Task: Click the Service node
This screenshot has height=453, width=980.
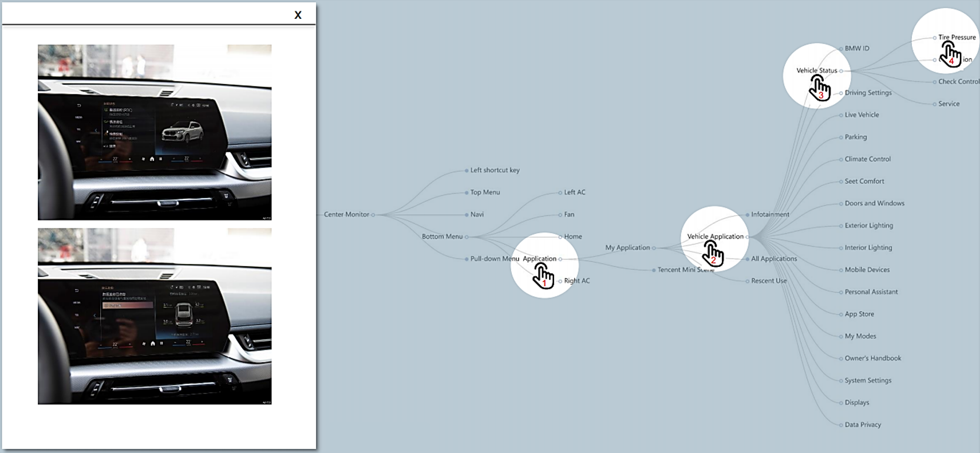Action: point(949,104)
